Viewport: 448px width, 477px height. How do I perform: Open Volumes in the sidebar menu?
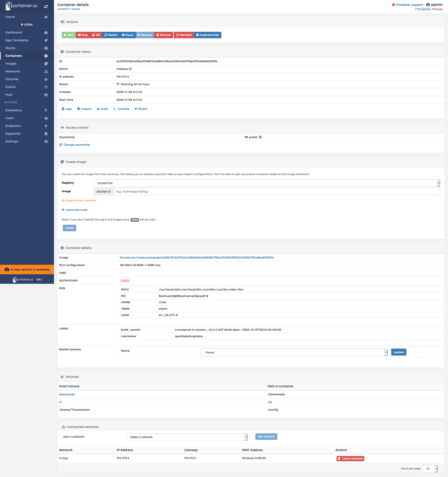pos(12,79)
